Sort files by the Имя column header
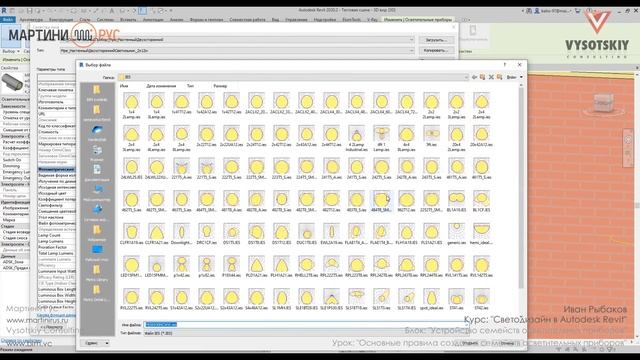This screenshot has height=360, width=640. tap(124, 86)
